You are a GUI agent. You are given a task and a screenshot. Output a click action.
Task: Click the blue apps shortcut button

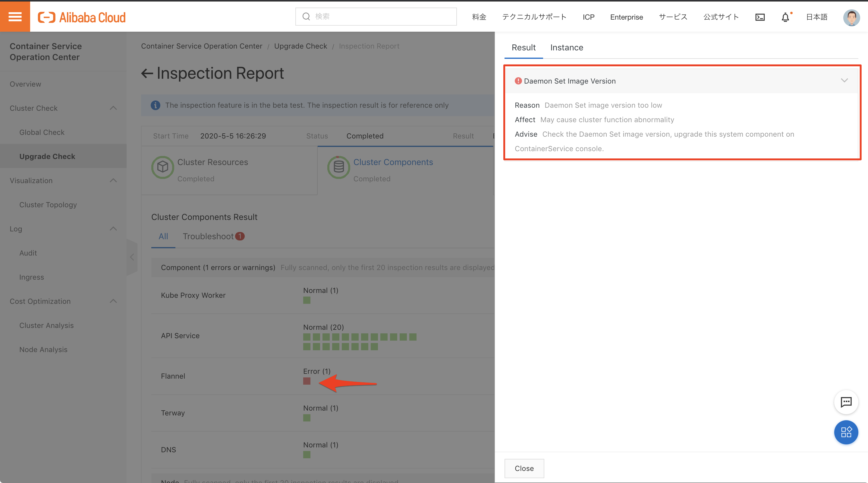coord(846,432)
